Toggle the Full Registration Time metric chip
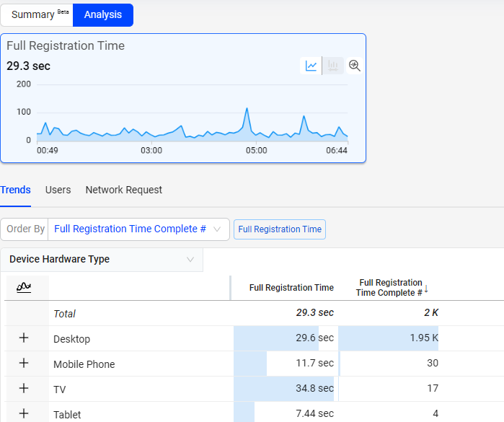This screenshot has height=422, width=504. pos(280,229)
